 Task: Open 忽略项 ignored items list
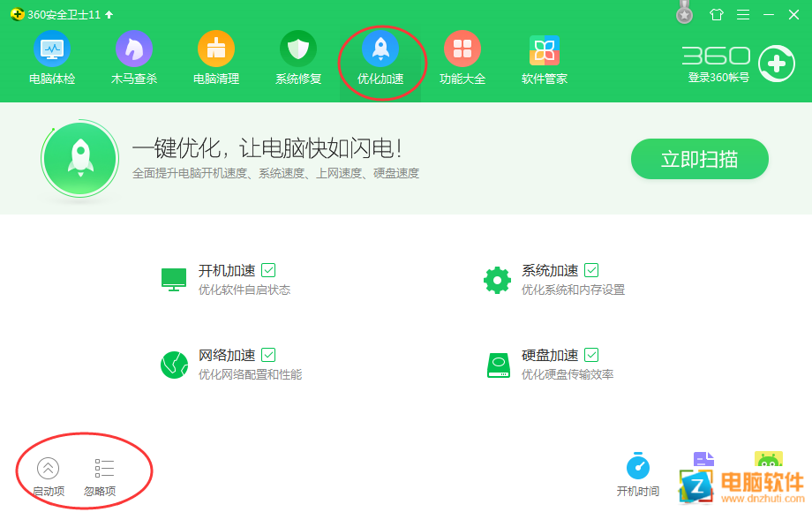tap(100, 477)
